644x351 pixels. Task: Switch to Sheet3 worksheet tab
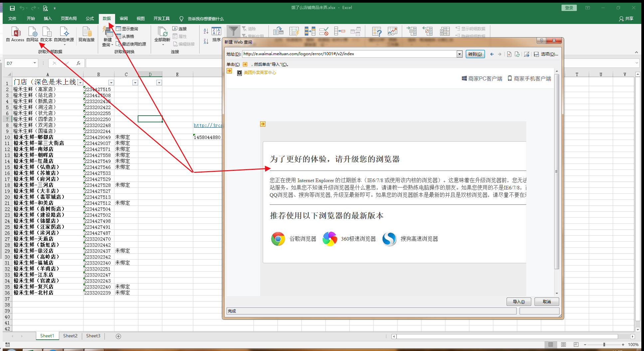click(x=93, y=336)
